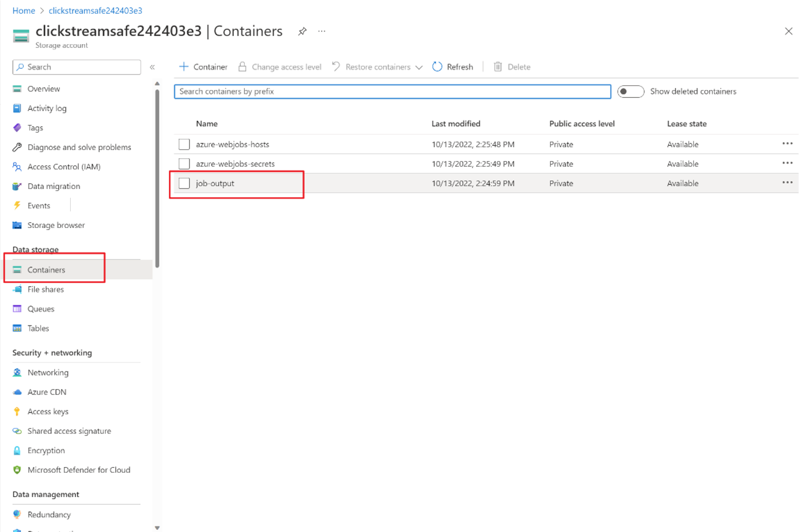Image resolution: width=799 pixels, height=532 pixels.
Task: Click the Encryption lock icon
Action: pos(17,451)
